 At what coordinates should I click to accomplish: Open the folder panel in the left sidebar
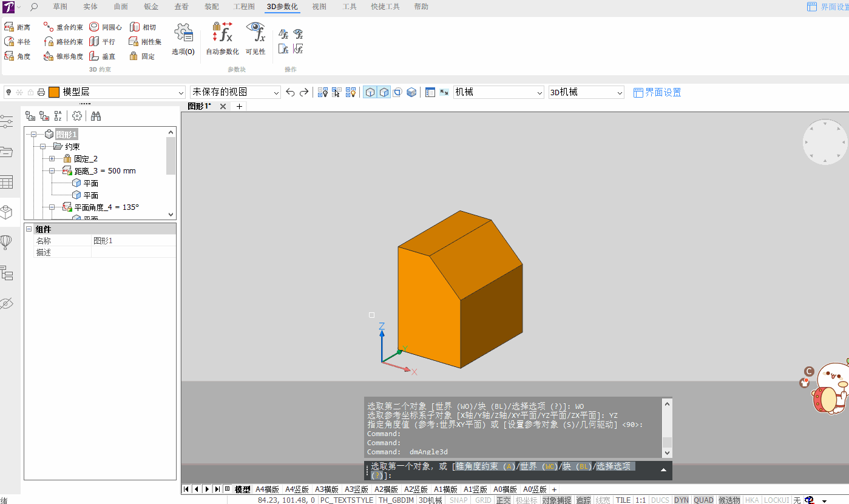tap(7, 152)
